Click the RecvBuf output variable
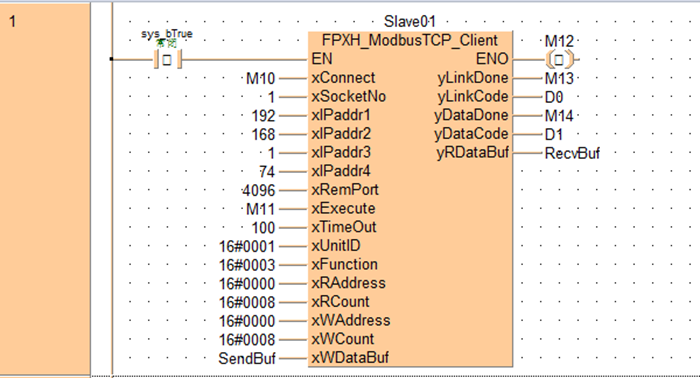The image size is (700, 378). [x=572, y=154]
